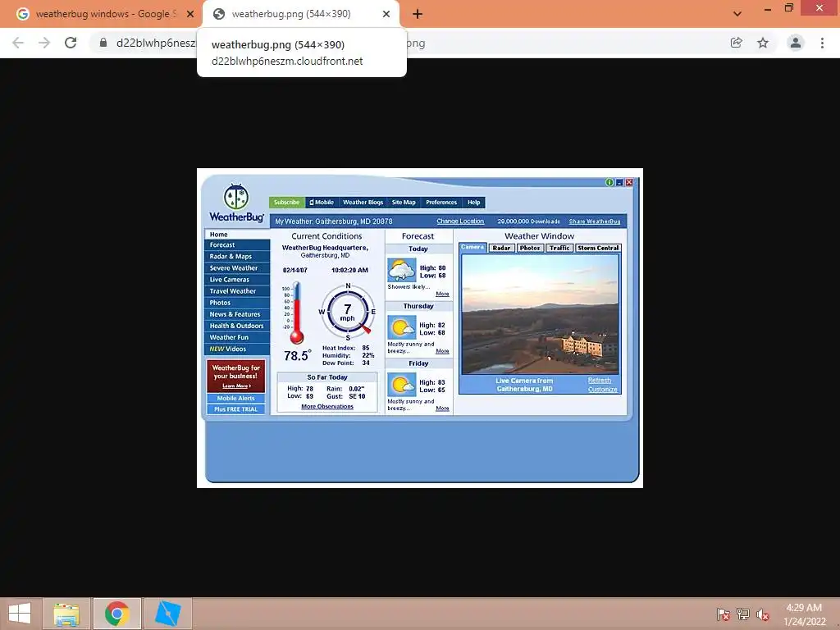Open the Action Center flag icon

pos(724,614)
